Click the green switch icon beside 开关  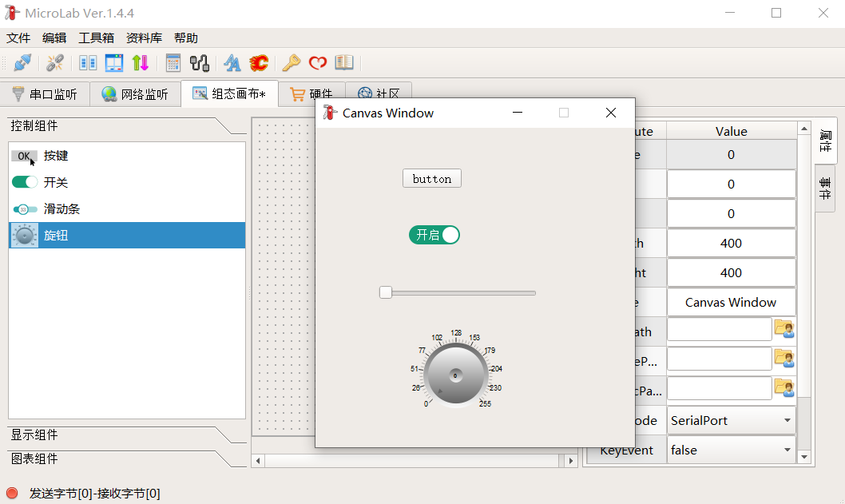(25, 182)
